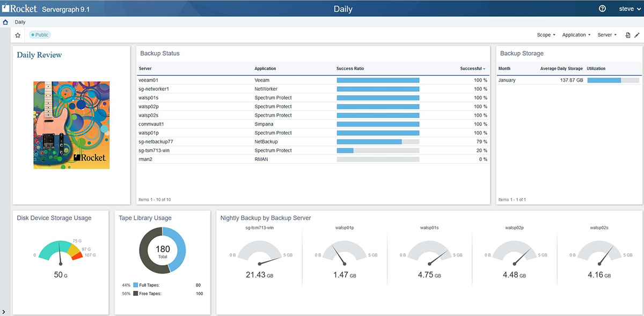Screen dimensions: 644x316
Task: Click the Utilization column header
Action: click(596, 69)
